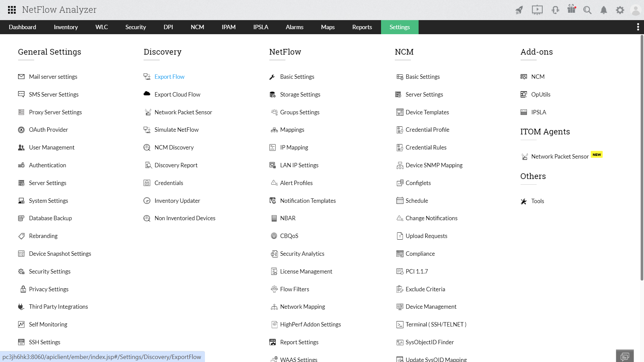Image resolution: width=644 pixels, height=362 pixels.
Task: Expand the three-dot more menu
Action: (638, 27)
